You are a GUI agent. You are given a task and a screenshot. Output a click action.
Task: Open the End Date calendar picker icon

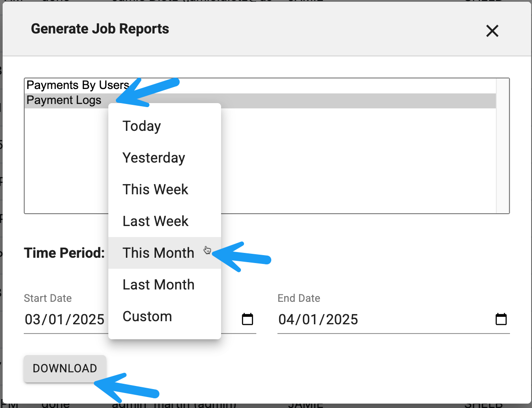point(501,319)
